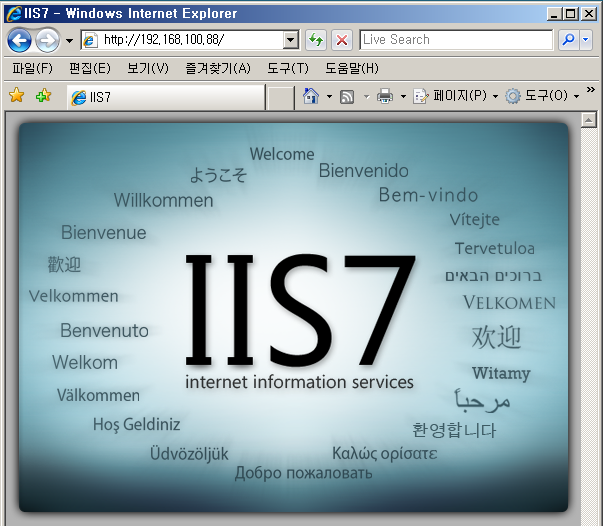Click the address bar URL field
The width and height of the screenshot is (603, 526).
click(x=182, y=40)
